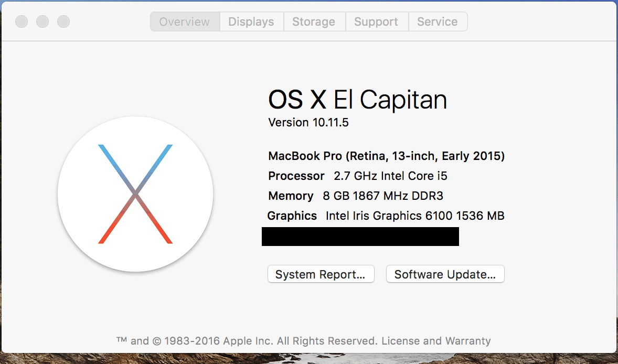Click the Overview tab
The height and width of the screenshot is (364, 618).
click(x=185, y=22)
